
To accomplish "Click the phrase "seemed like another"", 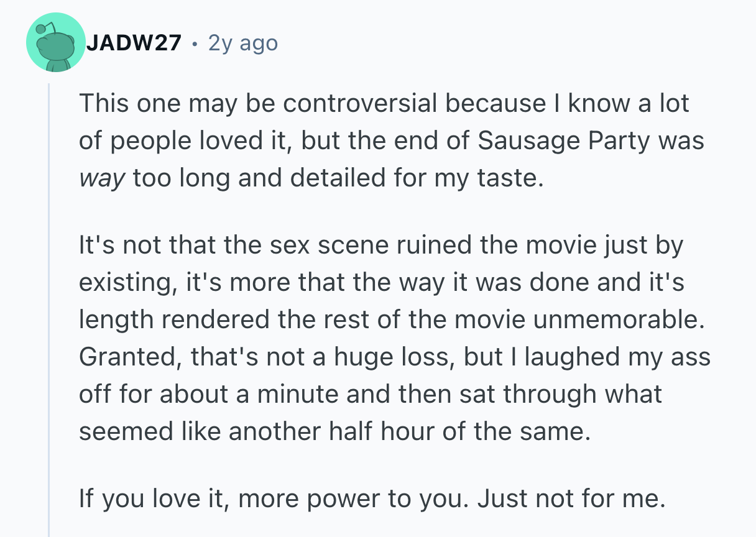I will (x=184, y=432).
